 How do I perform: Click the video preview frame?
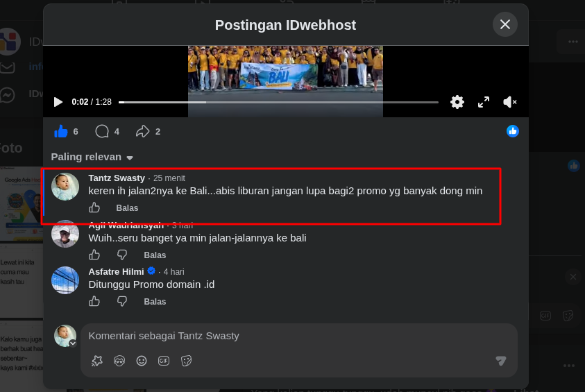285,81
